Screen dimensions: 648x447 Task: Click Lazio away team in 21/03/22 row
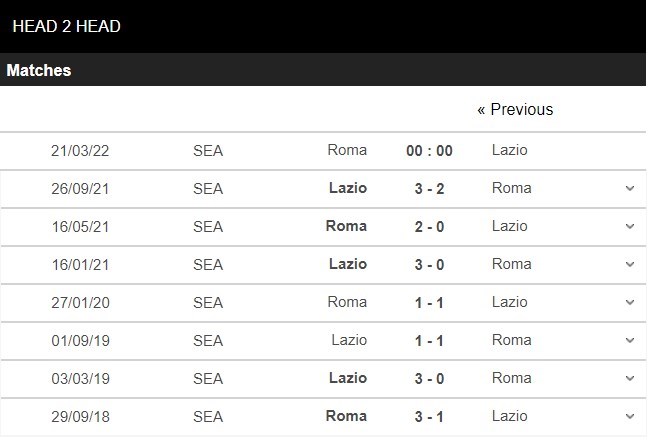[x=510, y=150]
